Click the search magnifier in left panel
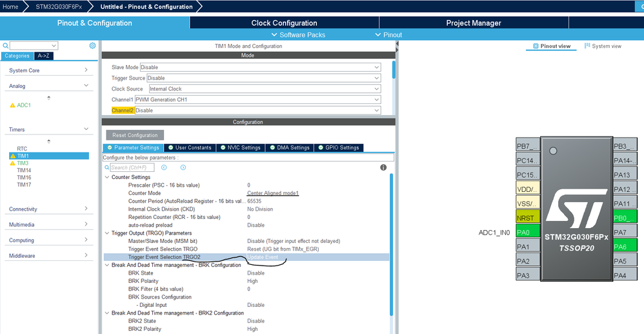Image resolution: width=644 pixels, height=334 pixels. (x=5, y=46)
